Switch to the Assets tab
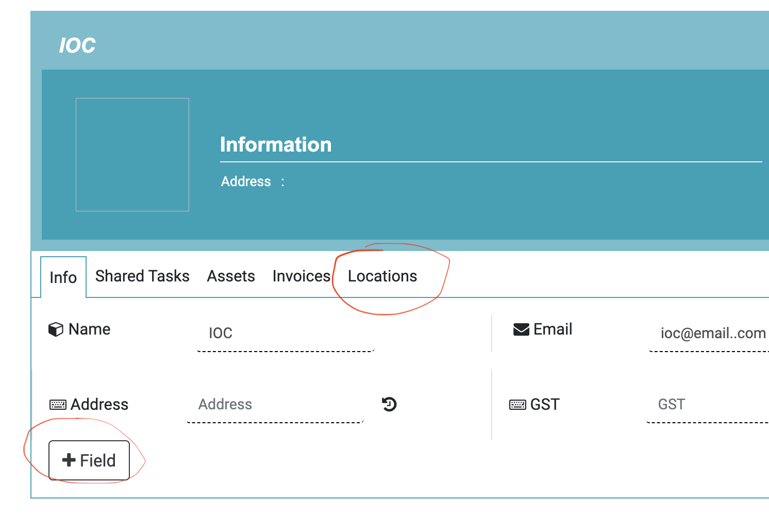This screenshot has height=532, width=769. [x=231, y=276]
